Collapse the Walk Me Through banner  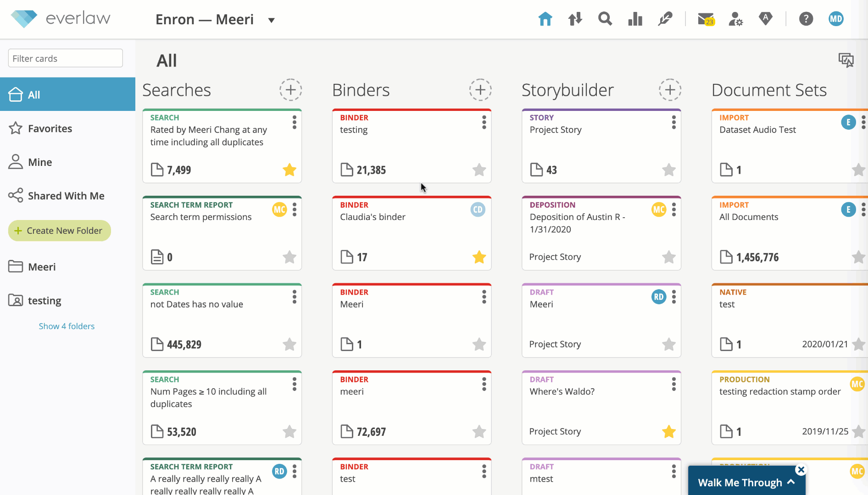point(790,482)
